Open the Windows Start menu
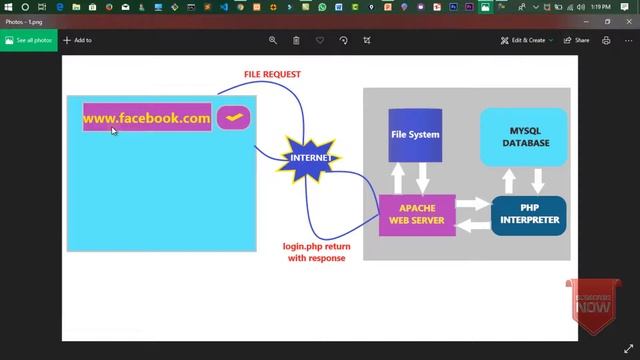 (x=8, y=7)
